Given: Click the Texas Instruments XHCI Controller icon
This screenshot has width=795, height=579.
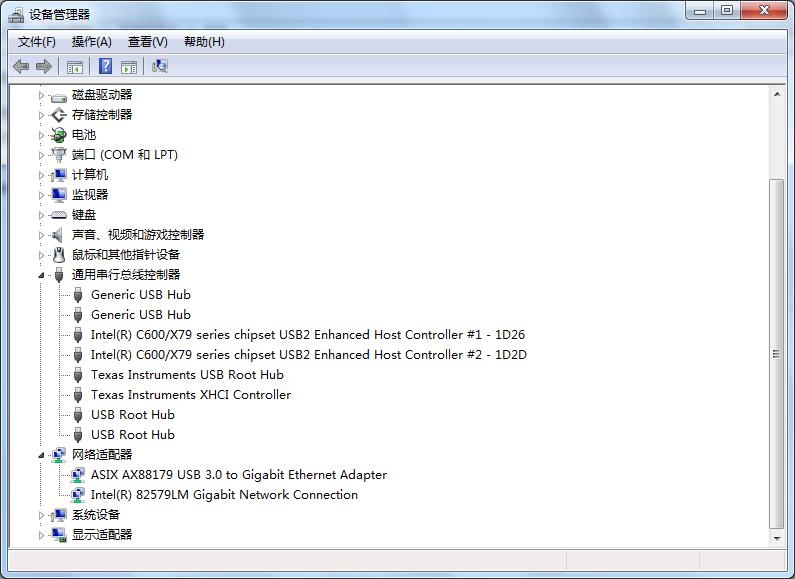Looking at the screenshot, I should 78,395.
